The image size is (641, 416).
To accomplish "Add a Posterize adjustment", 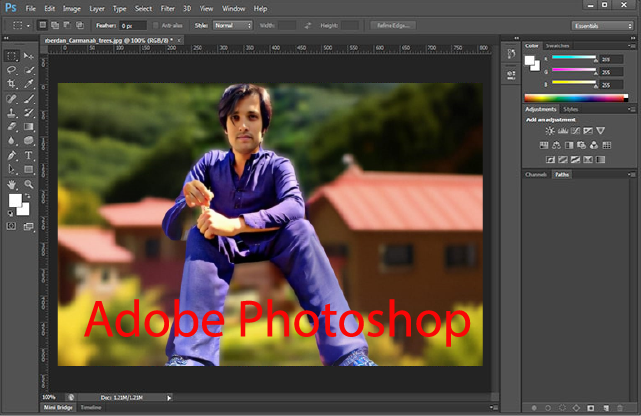I will [x=563, y=159].
